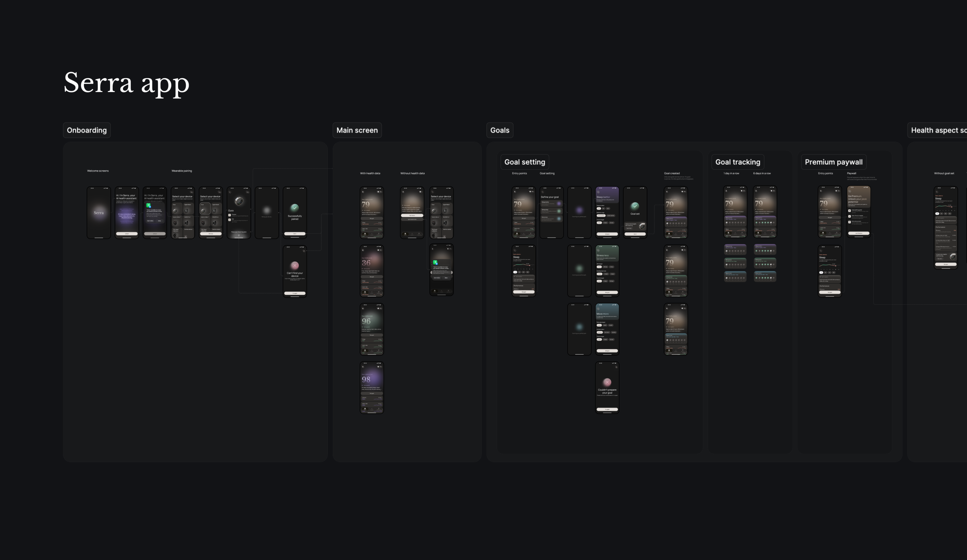Select the Define your goal screen frame

click(551, 213)
